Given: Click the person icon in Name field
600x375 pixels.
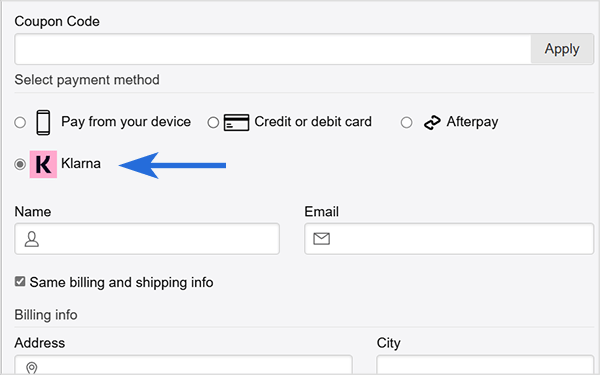Looking at the screenshot, I should click(x=31, y=239).
